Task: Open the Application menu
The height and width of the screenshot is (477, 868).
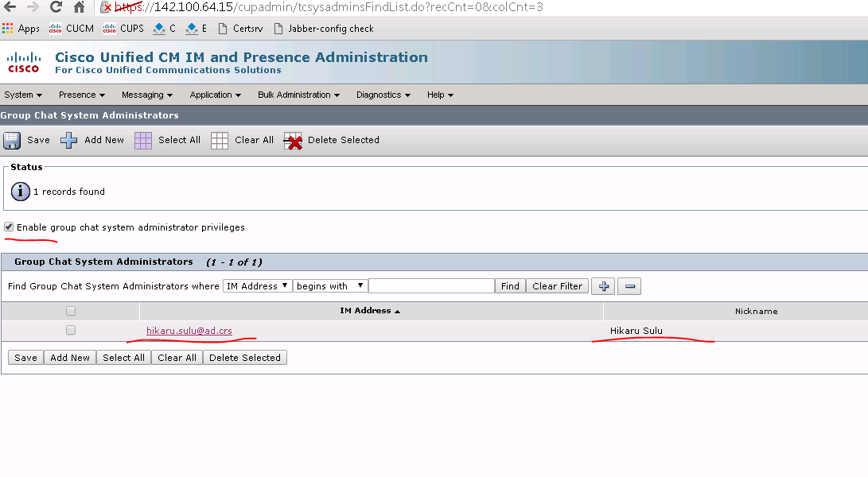Action: coord(216,95)
